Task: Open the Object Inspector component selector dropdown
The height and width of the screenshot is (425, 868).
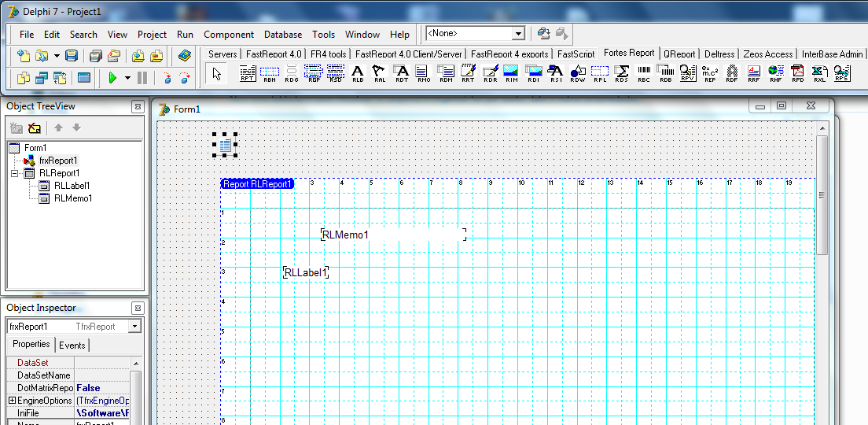Action: (134, 327)
